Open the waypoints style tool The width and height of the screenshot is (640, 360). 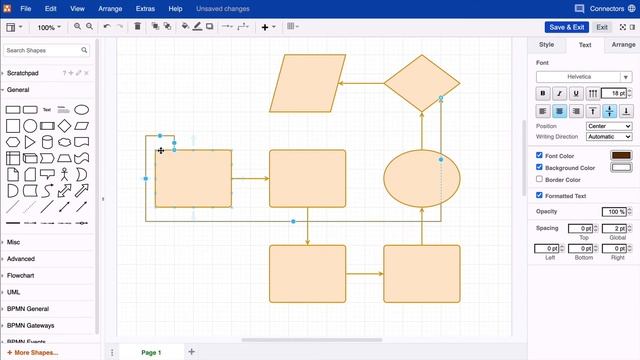pos(243,27)
